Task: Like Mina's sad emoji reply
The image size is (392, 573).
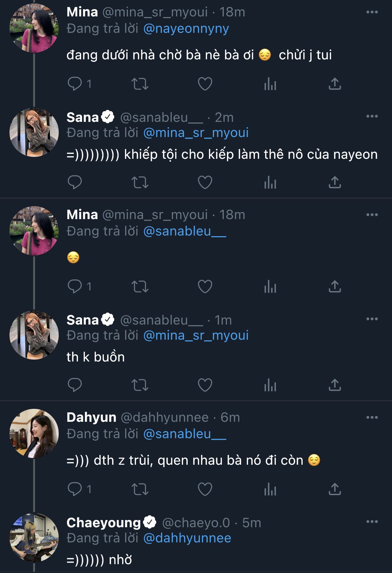Action: [x=205, y=287]
